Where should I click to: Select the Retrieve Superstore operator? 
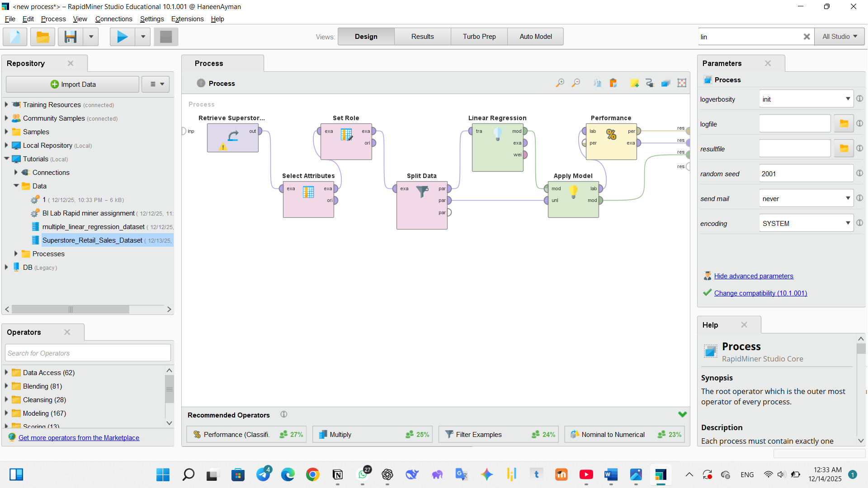(233, 138)
